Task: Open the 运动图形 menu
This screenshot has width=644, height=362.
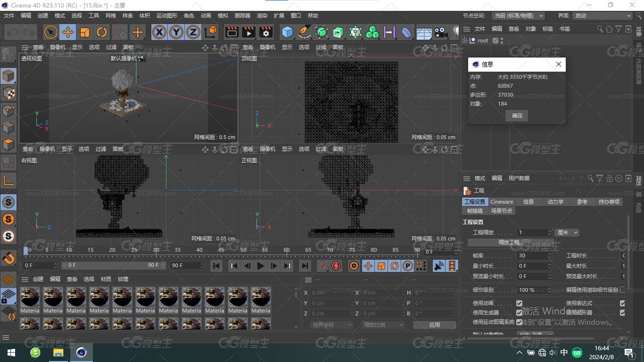Action: (167, 16)
